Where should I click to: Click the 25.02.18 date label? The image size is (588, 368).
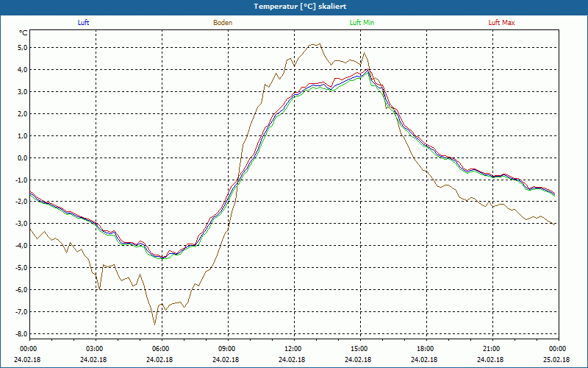(557, 360)
